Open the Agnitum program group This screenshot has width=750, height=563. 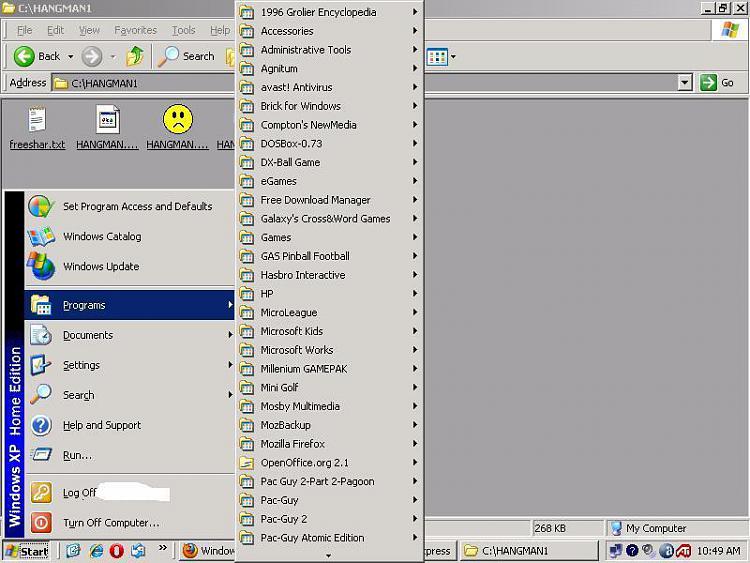coord(330,68)
